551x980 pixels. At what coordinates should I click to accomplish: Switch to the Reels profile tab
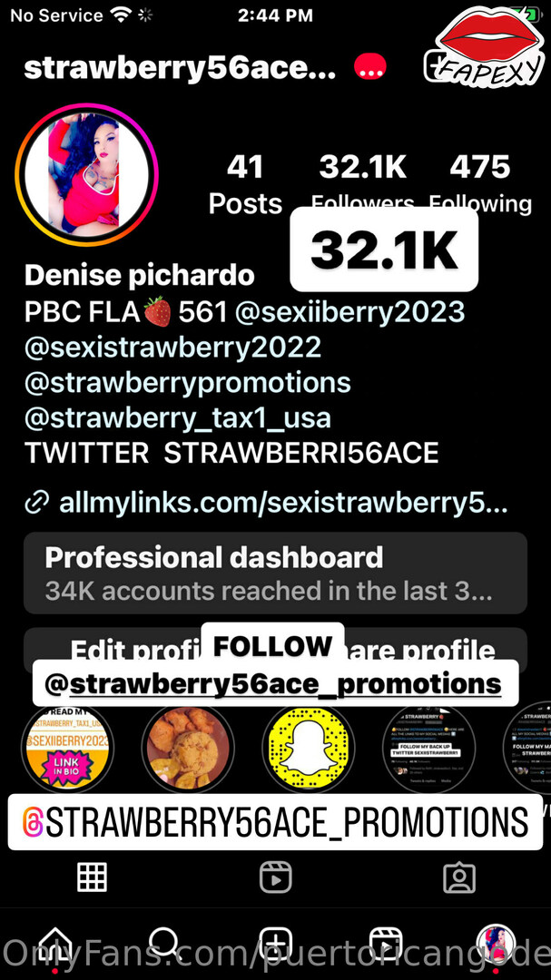[x=275, y=877]
